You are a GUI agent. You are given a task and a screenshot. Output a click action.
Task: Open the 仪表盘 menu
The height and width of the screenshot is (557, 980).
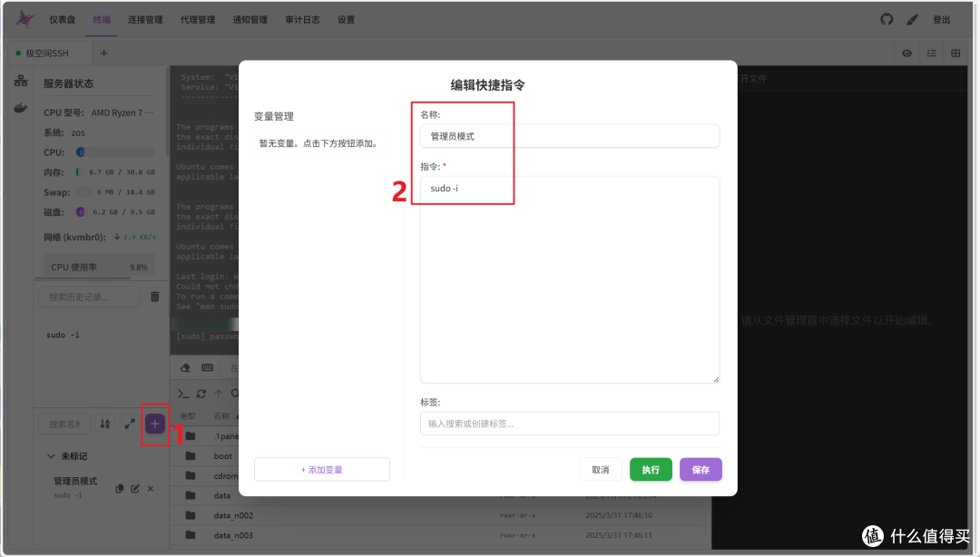[62, 19]
